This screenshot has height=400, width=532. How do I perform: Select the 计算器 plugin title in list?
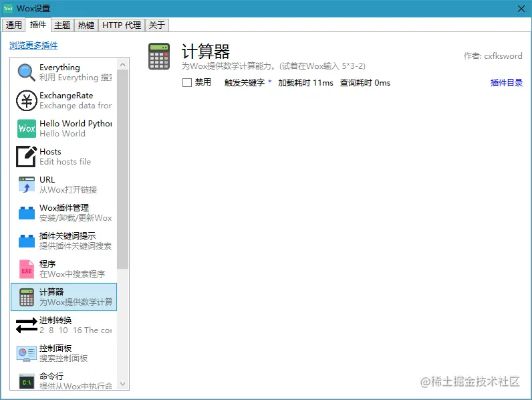click(x=51, y=292)
